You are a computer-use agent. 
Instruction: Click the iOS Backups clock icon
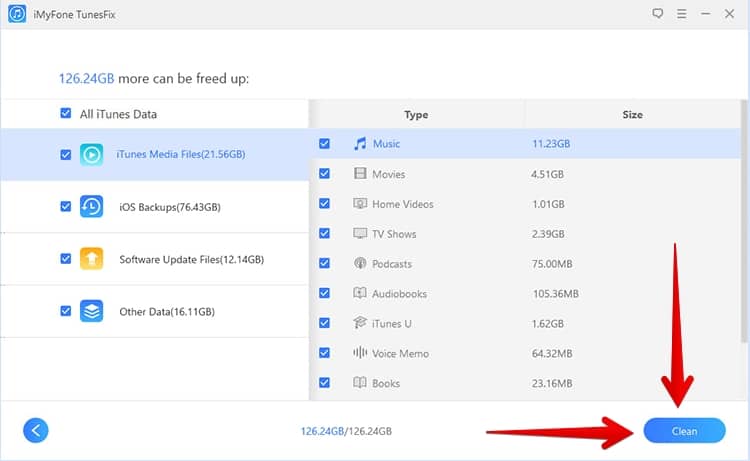pyautogui.click(x=91, y=207)
